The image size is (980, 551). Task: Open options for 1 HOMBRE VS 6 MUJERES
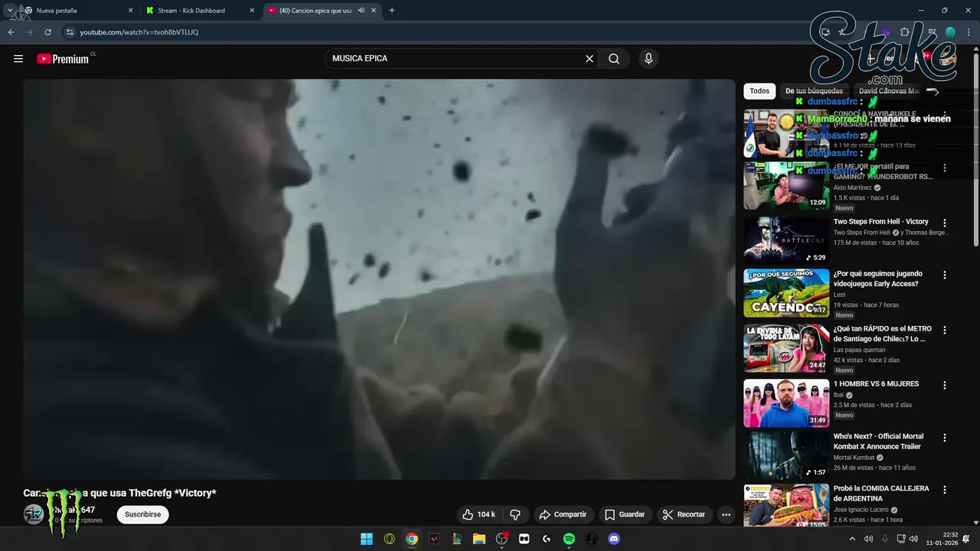[945, 385]
